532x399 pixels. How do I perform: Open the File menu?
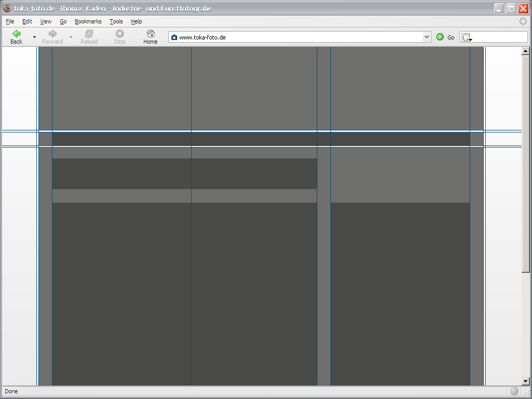[x=10, y=21]
